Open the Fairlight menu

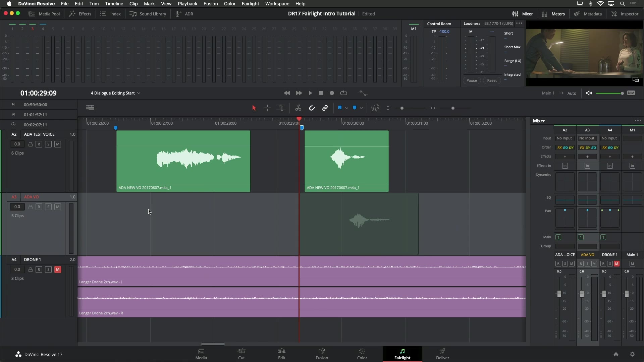pyautogui.click(x=250, y=4)
